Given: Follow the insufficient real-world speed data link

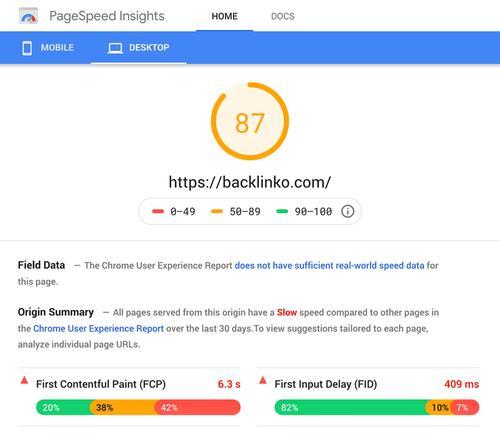Looking at the screenshot, I should (x=329, y=265).
